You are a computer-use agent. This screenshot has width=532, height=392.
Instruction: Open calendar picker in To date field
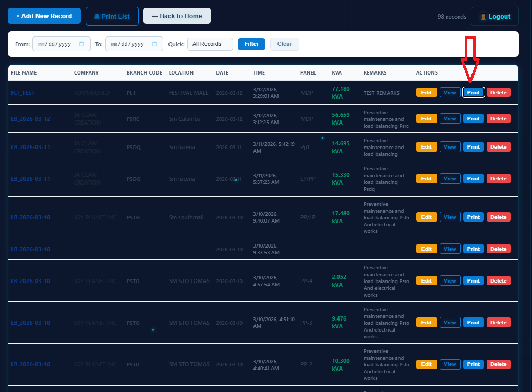tap(154, 44)
